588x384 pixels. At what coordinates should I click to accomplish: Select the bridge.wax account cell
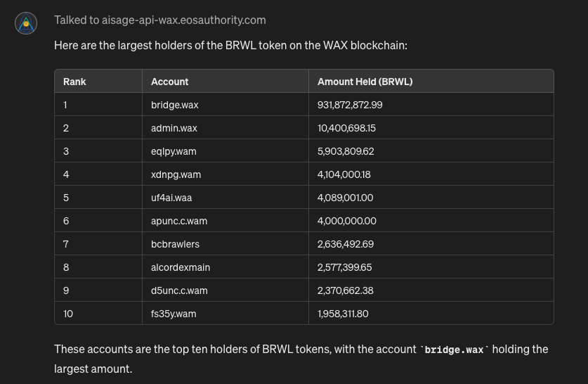click(174, 105)
